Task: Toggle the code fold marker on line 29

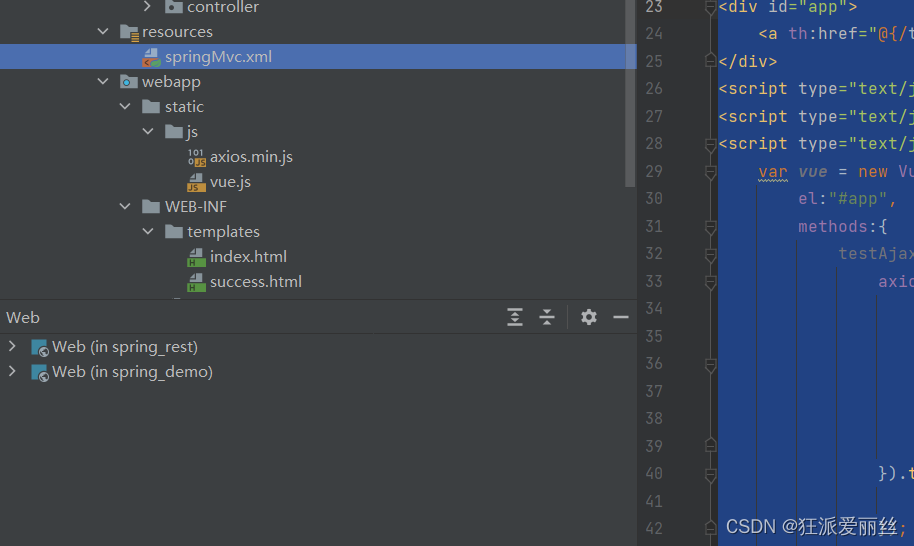Action: [711, 172]
